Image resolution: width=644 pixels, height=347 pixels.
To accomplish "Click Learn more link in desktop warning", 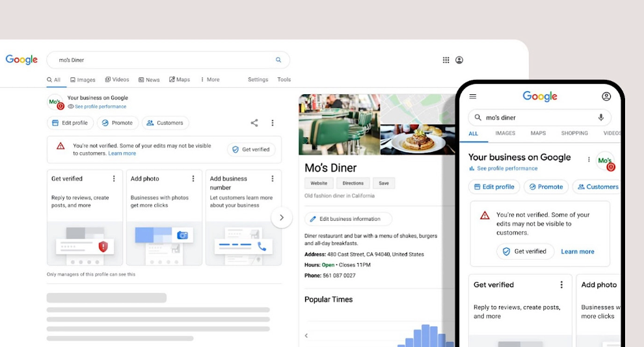I will coord(122,153).
